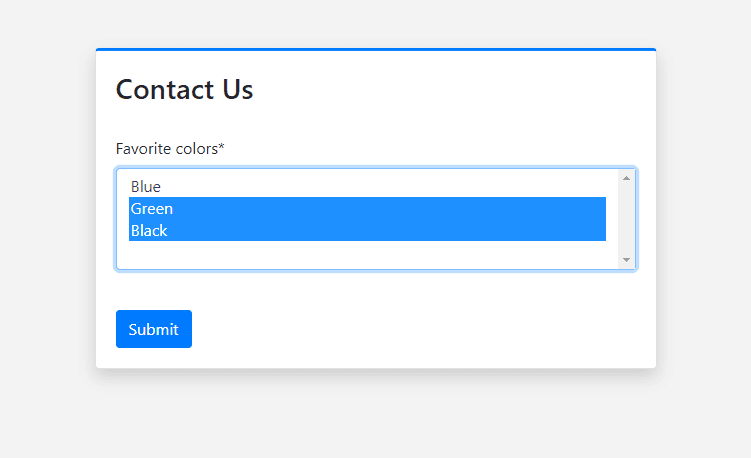
Task: Select the Blue color option
Action: (x=367, y=186)
